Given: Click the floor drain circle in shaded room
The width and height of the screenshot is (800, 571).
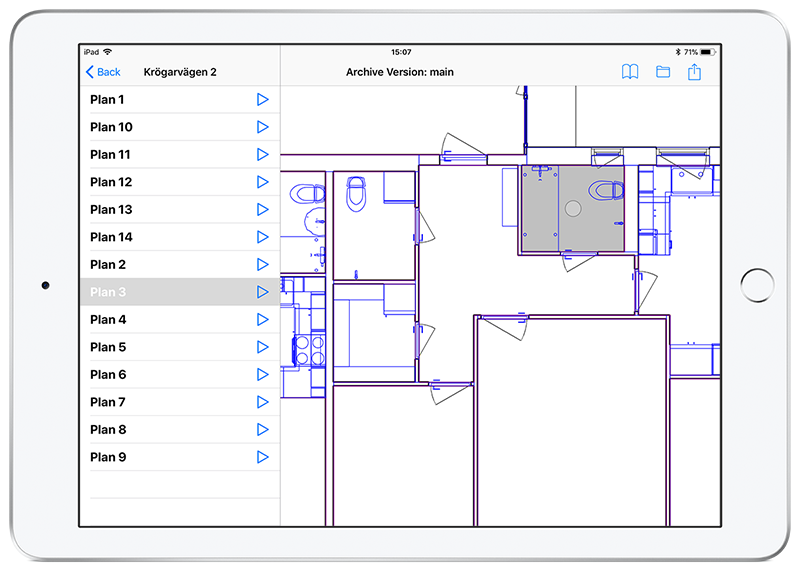Looking at the screenshot, I should pos(573,209).
